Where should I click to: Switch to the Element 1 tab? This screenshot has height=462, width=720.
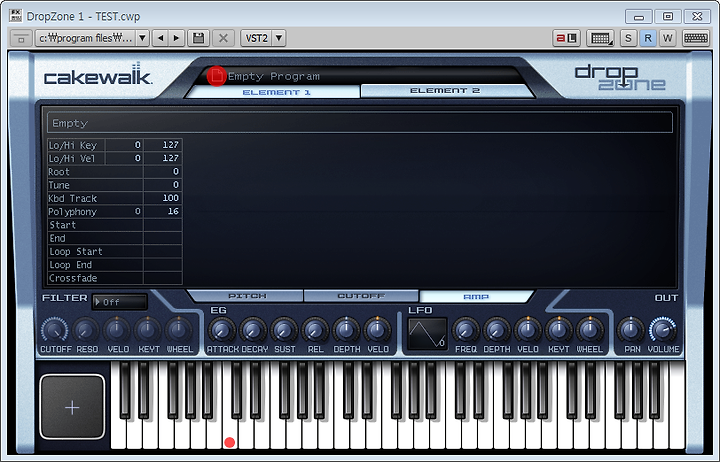click(x=276, y=92)
